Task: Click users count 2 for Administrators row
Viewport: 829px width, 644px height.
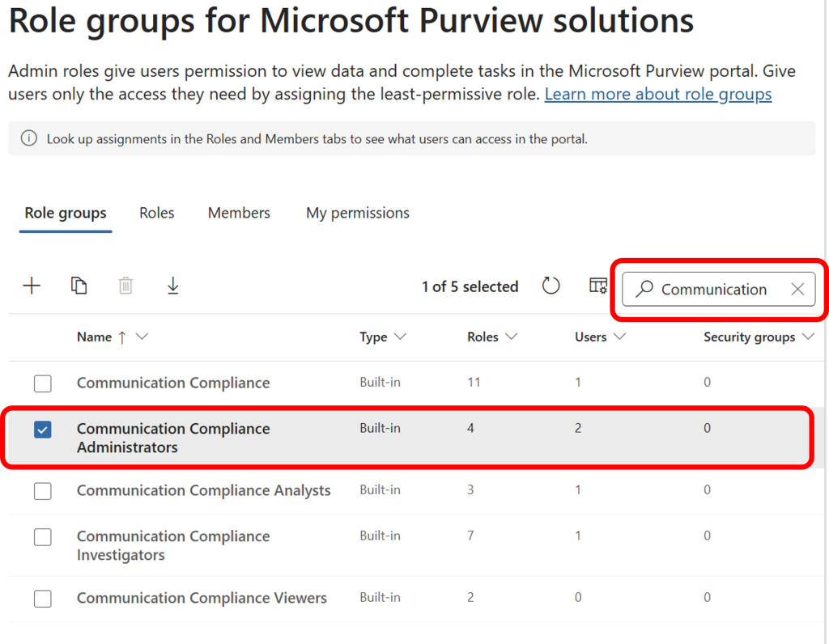Action: pos(578,428)
